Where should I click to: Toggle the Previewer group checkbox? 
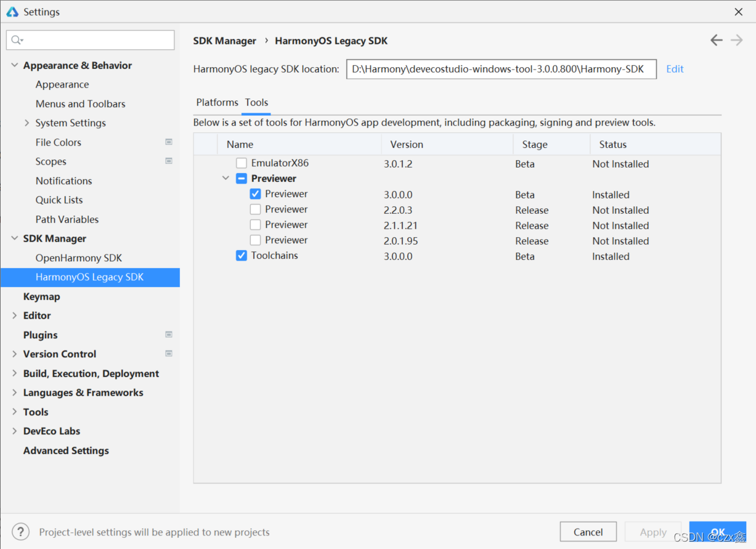[242, 179]
